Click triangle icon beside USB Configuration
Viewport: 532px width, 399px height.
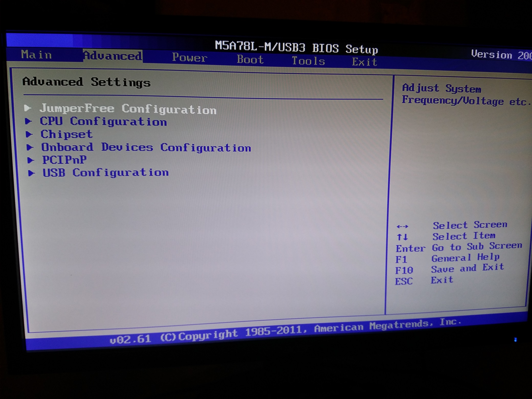31,173
